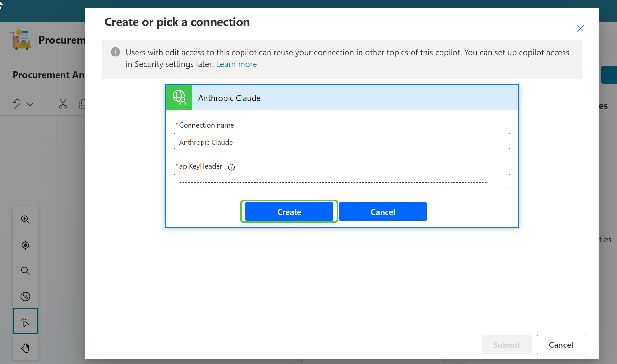Click the Procurement copilot app icon

click(x=20, y=39)
